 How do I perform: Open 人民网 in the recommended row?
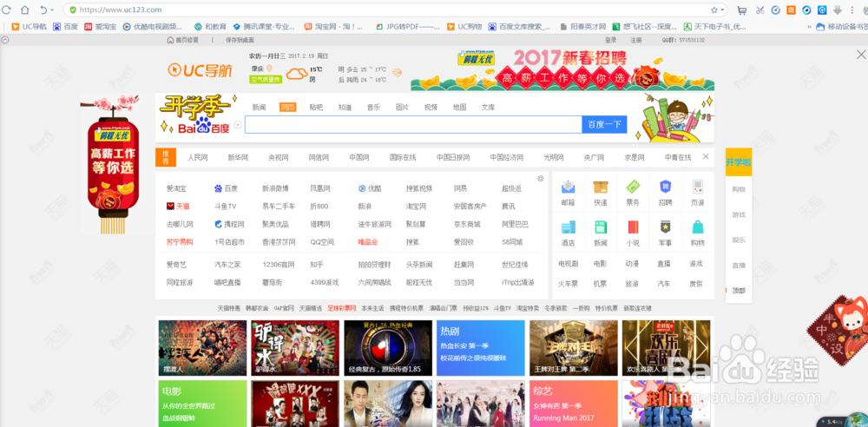pyautogui.click(x=198, y=157)
